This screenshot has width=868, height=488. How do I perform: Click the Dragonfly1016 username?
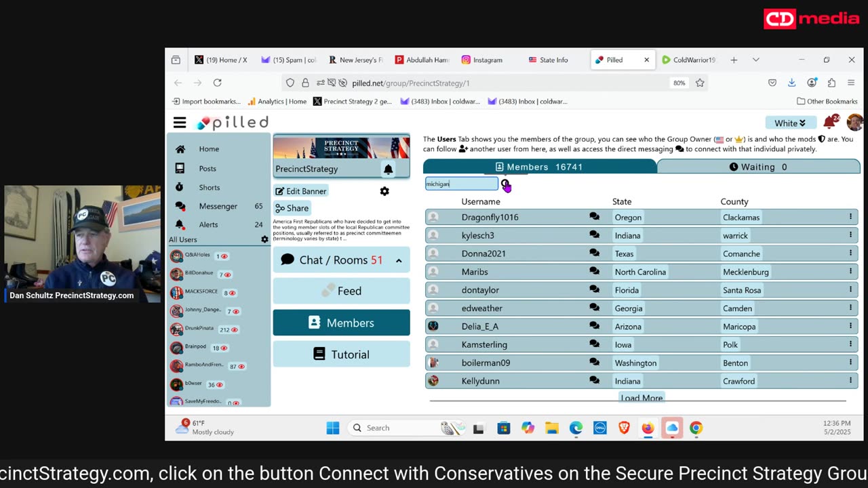pos(490,217)
